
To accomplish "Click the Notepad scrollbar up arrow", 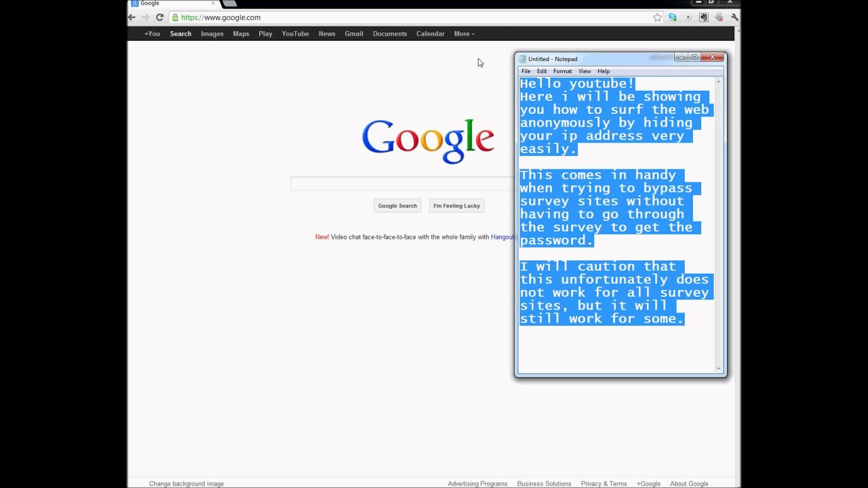I will 719,81.
